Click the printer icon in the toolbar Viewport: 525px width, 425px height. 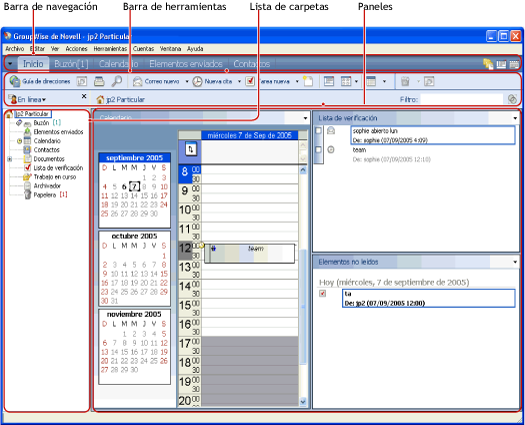pyautogui.click(x=99, y=81)
